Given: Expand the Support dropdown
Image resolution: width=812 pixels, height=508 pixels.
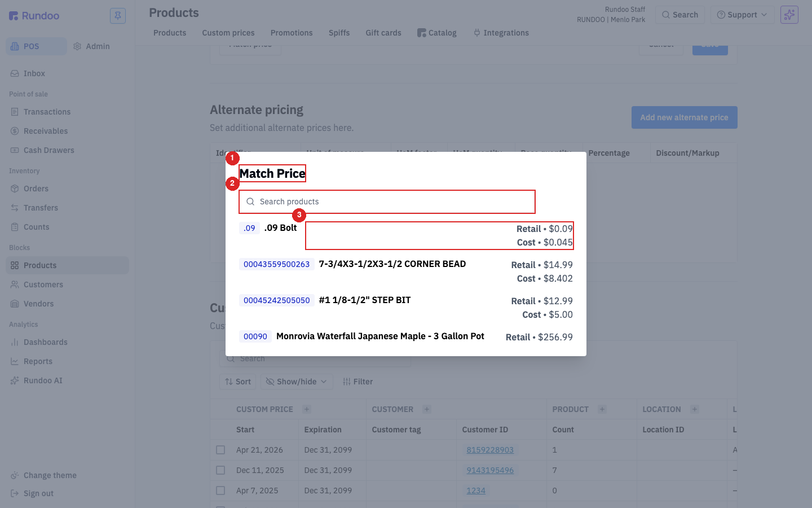Looking at the screenshot, I should [x=742, y=15].
